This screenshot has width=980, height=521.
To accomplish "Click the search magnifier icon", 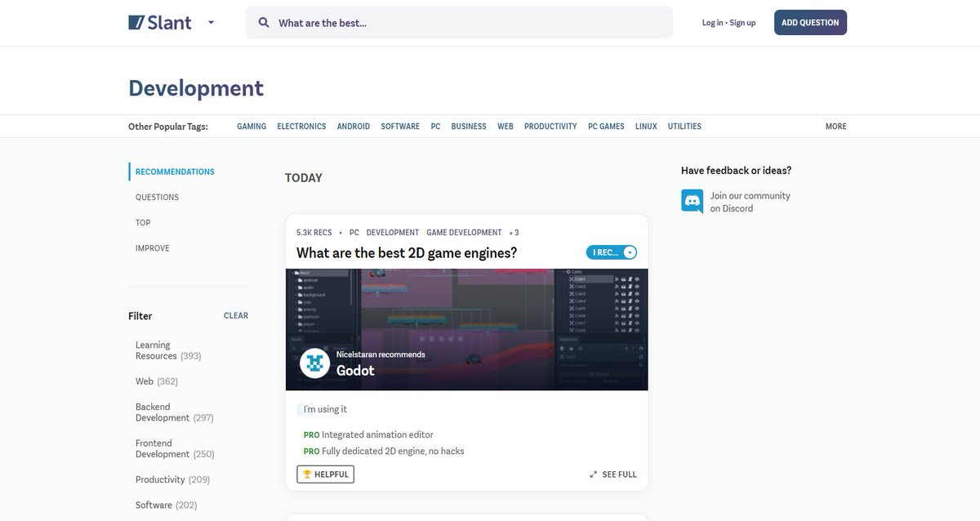I will (x=264, y=23).
